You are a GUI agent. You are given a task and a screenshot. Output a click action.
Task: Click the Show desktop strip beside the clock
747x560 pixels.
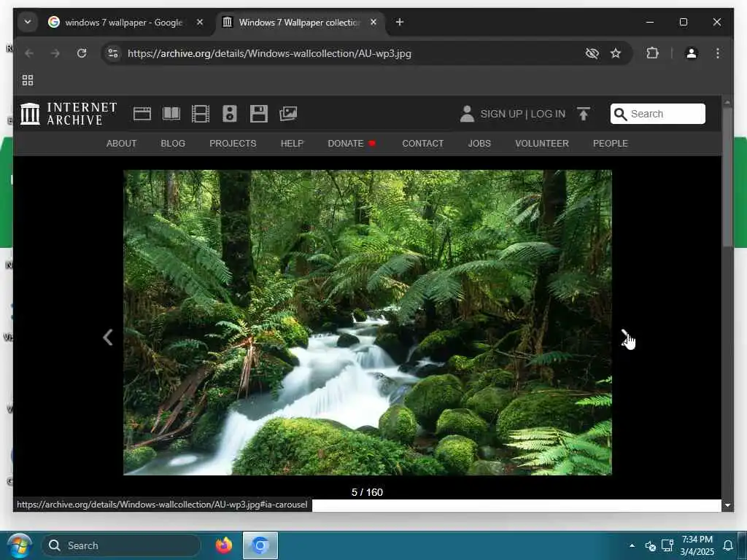pos(742,545)
